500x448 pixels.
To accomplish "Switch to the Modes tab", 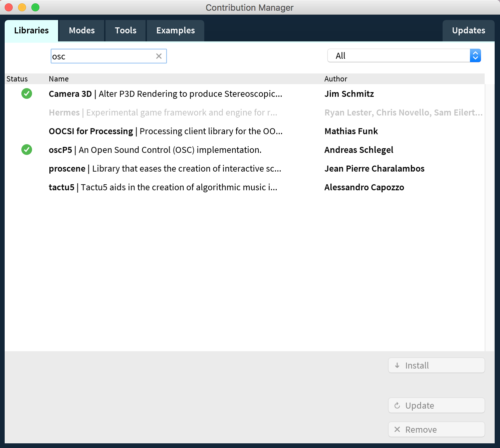I will point(82,31).
